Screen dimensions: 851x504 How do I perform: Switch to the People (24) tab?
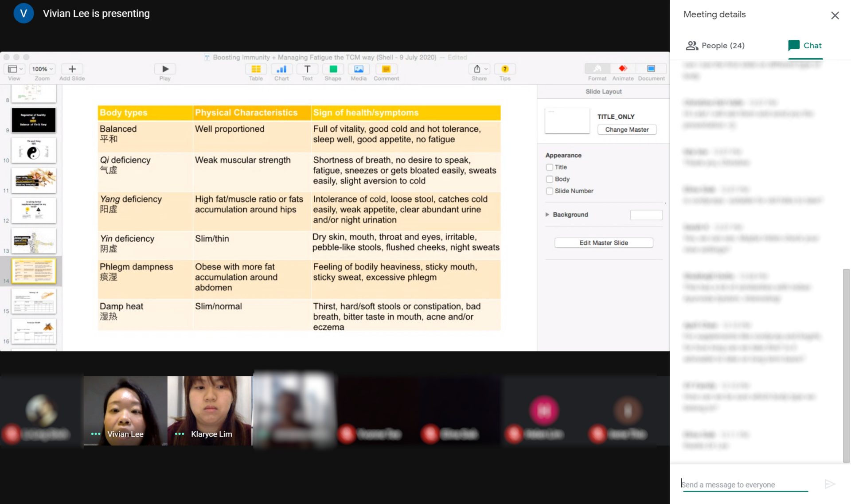(x=715, y=46)
